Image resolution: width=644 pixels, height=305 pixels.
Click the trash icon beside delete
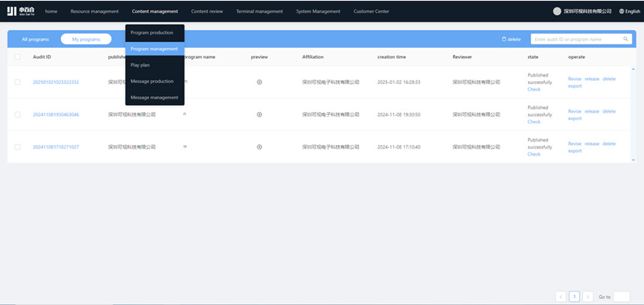[x=504, y=39]
